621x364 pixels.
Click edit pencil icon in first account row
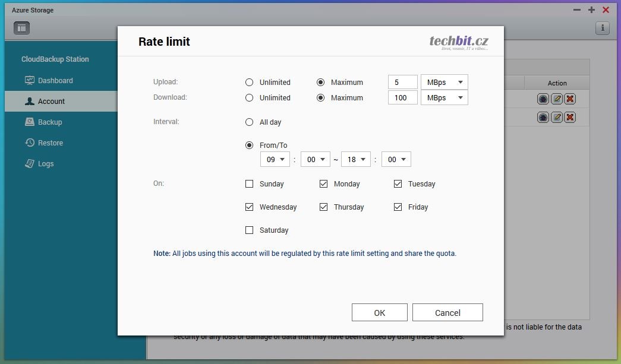click(557, 99)
